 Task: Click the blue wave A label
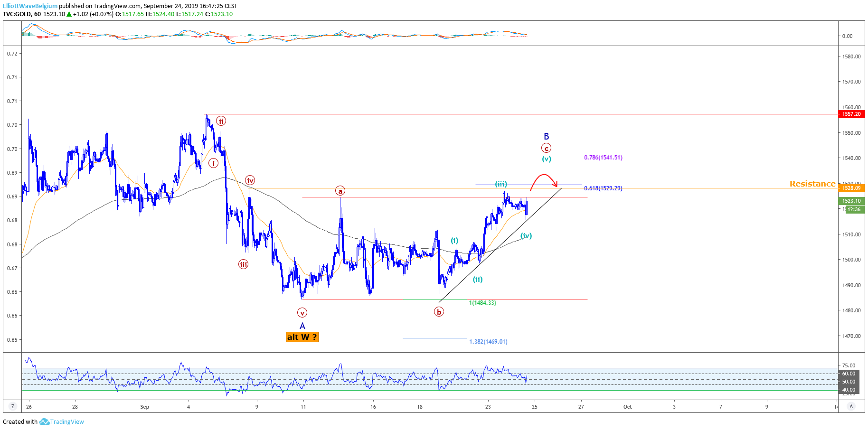click(302, 326)
